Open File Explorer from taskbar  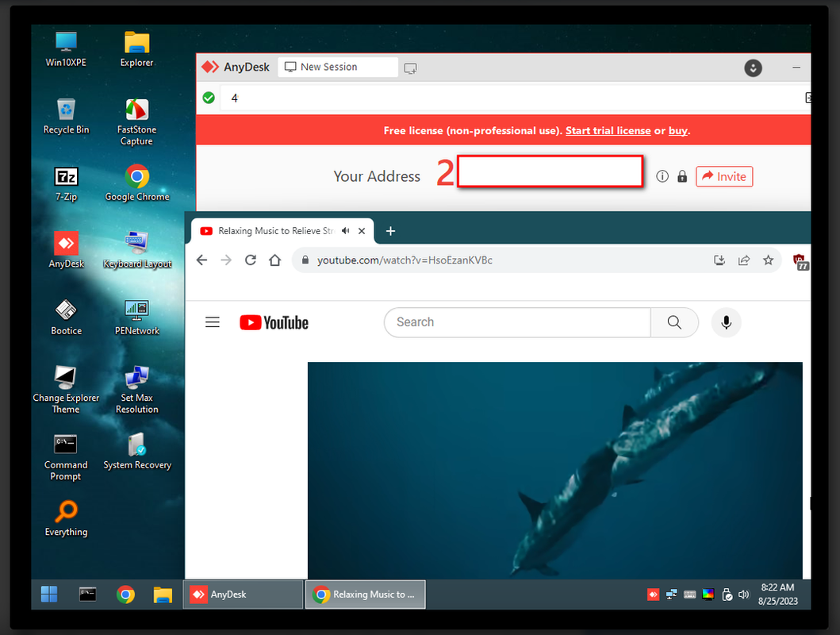[x=163, y=595]
